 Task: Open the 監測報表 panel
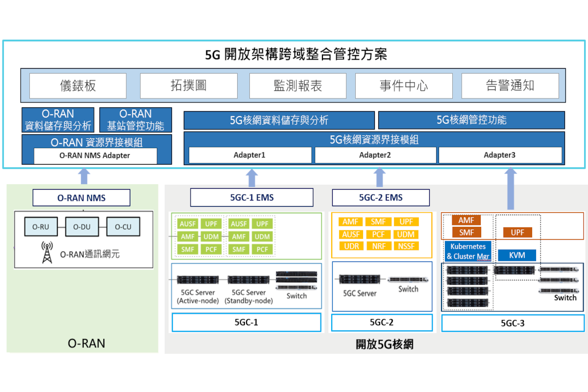(x=297, y=86)
